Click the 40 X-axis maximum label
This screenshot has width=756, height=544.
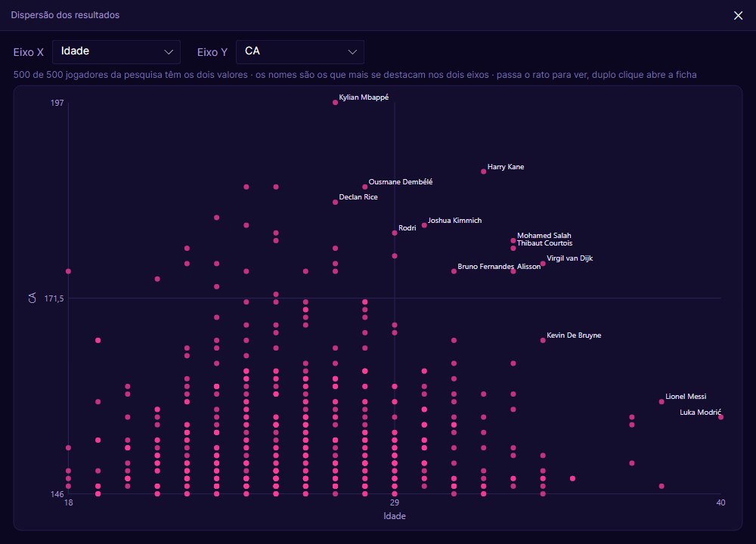720,502
